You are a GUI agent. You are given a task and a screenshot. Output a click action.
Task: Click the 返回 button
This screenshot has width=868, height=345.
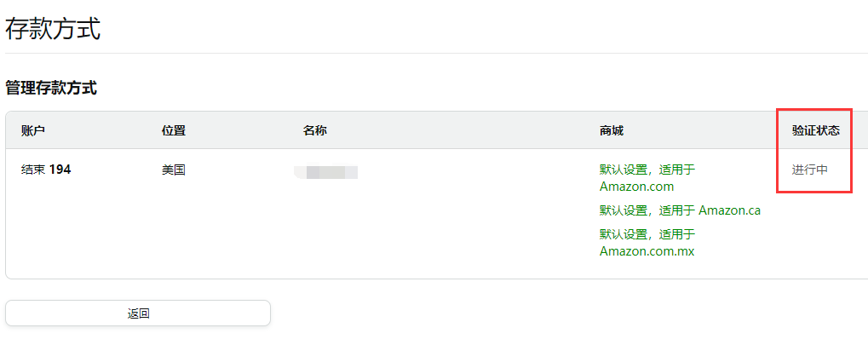tap(138, 313)
